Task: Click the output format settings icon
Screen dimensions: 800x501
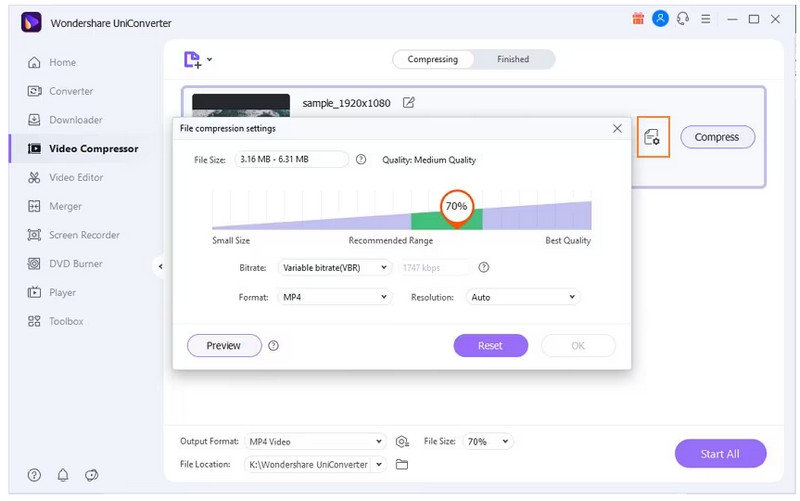Action: 402,441
